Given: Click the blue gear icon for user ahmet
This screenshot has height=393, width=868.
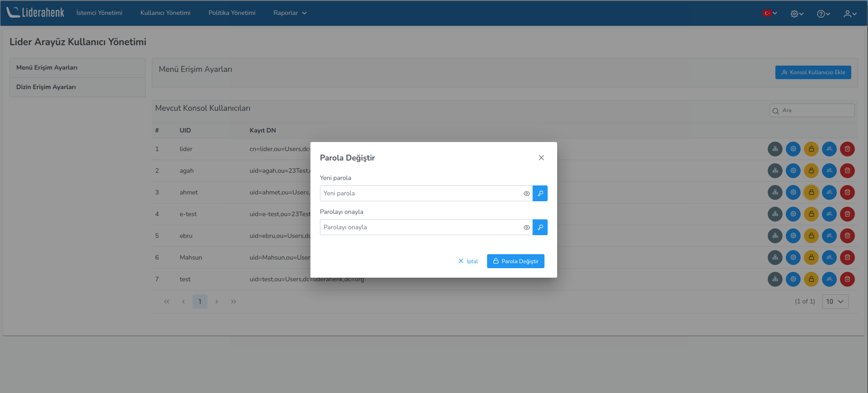Looking at the screenshot, I should (x=793, y=192).
